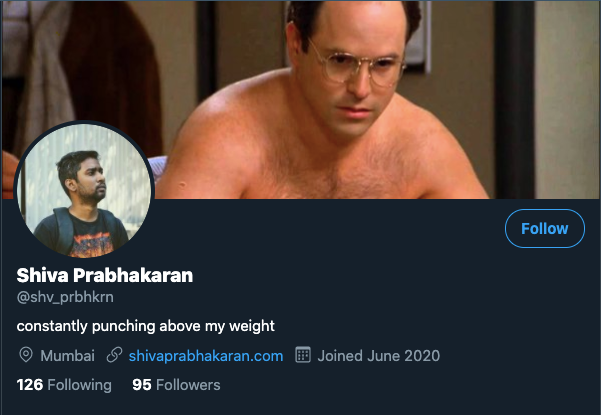Click the Joined June 2020 text
601x415 pixels.
coord(379,356)
